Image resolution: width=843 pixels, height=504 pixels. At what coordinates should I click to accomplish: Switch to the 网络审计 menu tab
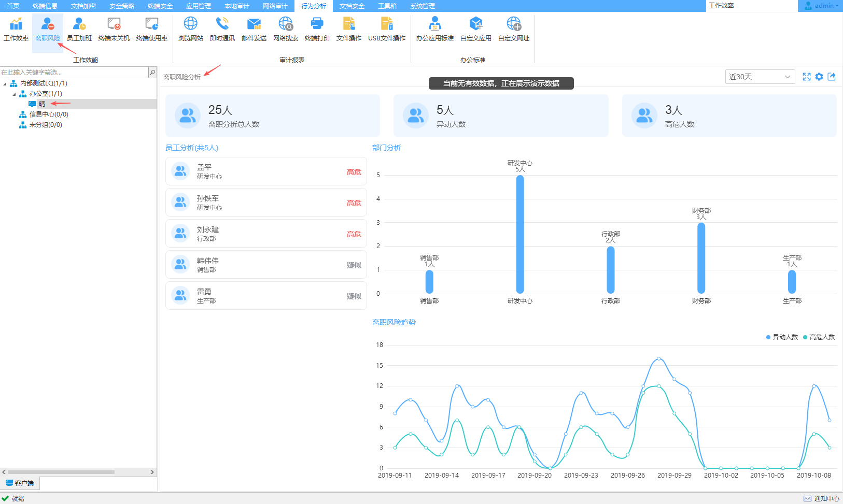click(275, 6)
